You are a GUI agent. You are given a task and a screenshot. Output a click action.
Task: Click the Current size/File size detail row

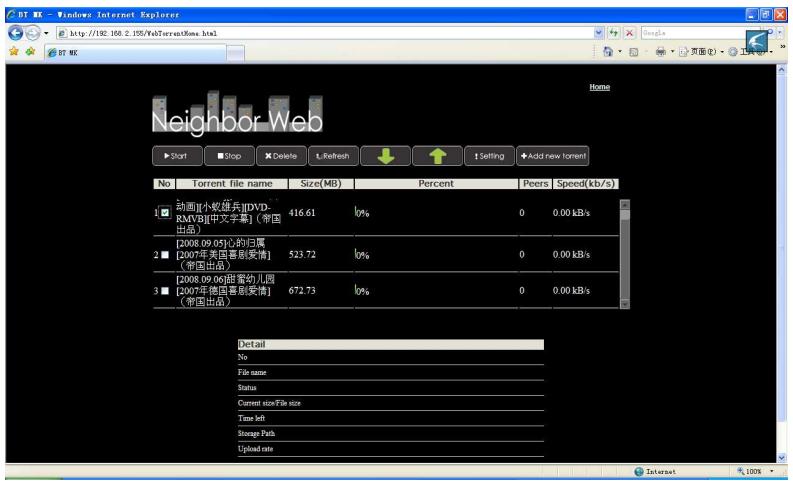[x=390, y=403]
